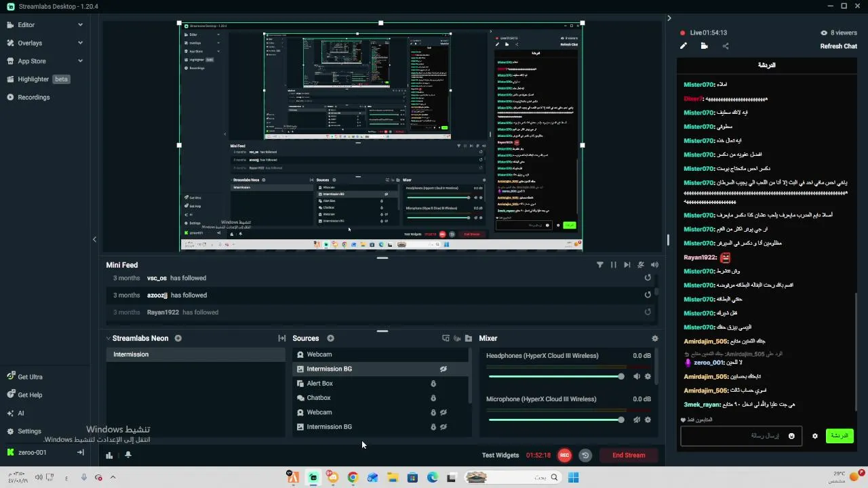This screenshot has height=488, width=868.
Task: Add a source folder
Action: (x=468, y=338)
